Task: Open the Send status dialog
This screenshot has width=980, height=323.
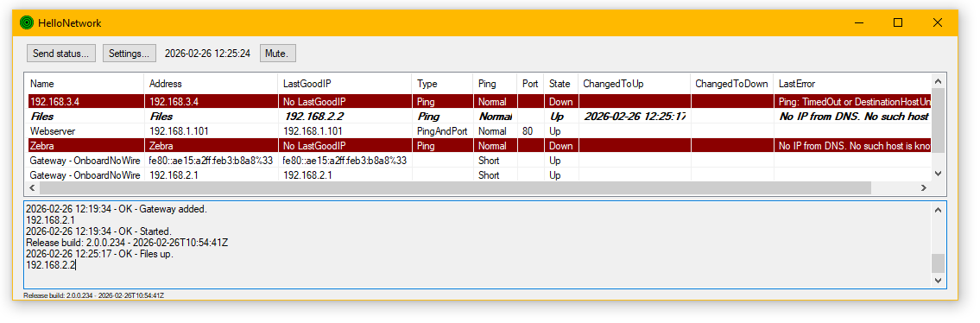Action: pyautogui.click(x=61, y=54)
